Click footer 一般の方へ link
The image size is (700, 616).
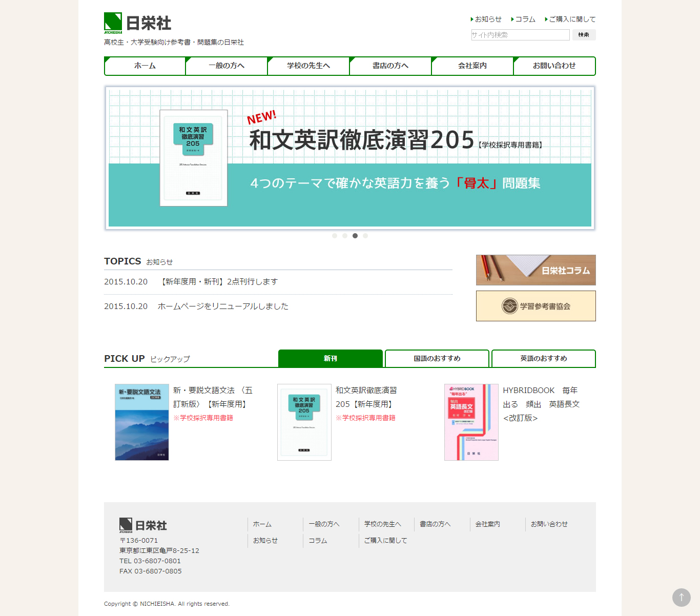point(324,524)
